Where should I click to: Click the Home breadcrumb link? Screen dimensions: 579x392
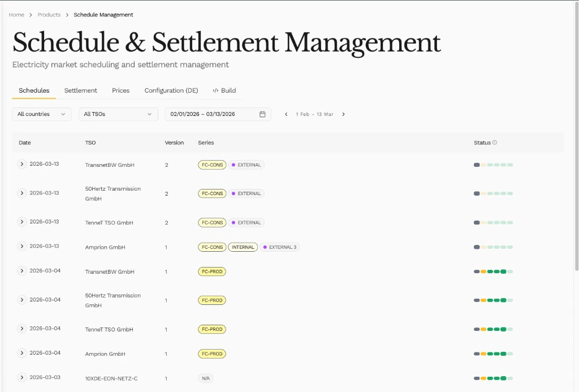coord(16,14)
